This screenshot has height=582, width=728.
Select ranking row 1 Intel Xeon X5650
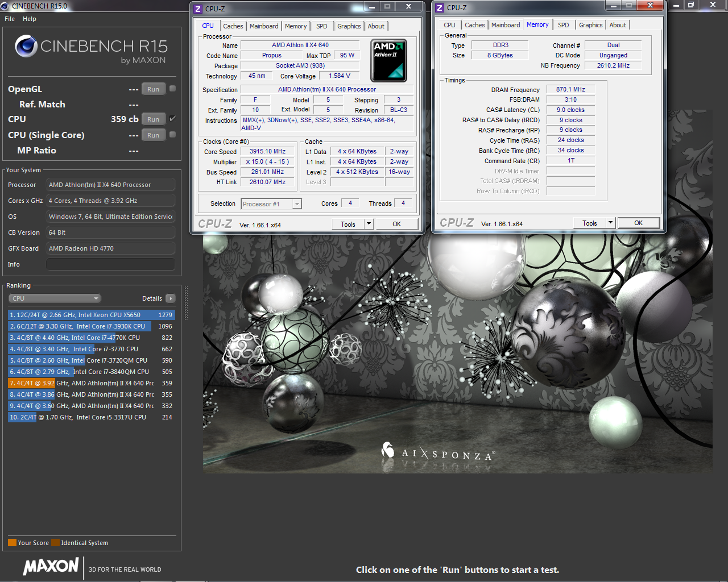click(91, 315)
